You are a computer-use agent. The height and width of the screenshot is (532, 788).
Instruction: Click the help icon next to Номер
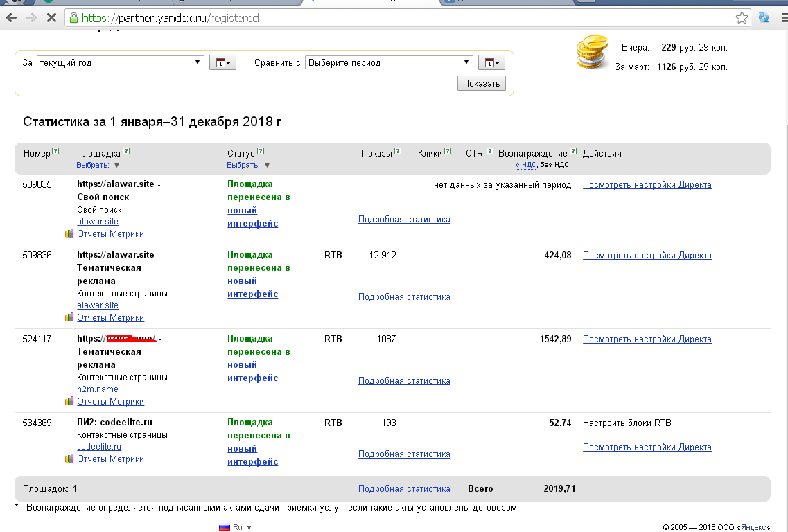55,151
